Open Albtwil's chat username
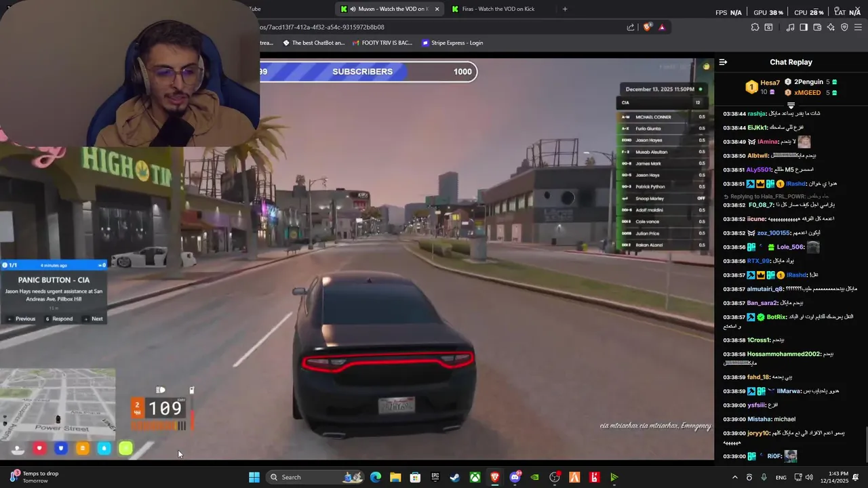 tap(759, 156)
